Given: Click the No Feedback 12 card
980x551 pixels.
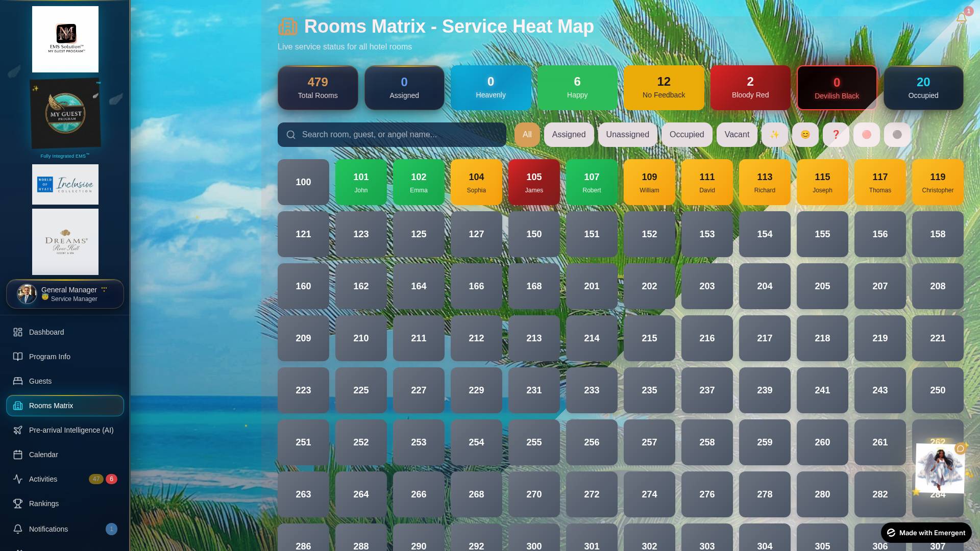Looking at the screenshot, I should [x=664, y=88].
